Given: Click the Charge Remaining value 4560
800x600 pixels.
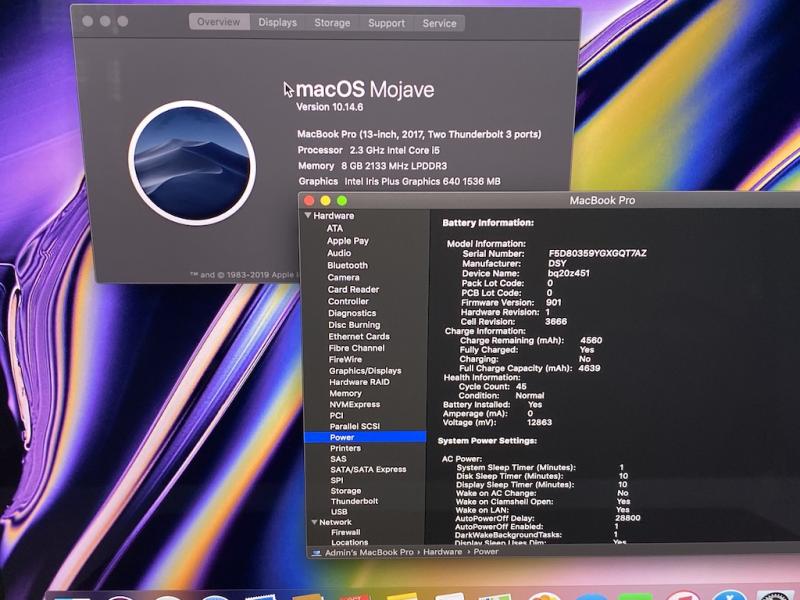Looking at the screenshot, I should click(x=591, y=340).
